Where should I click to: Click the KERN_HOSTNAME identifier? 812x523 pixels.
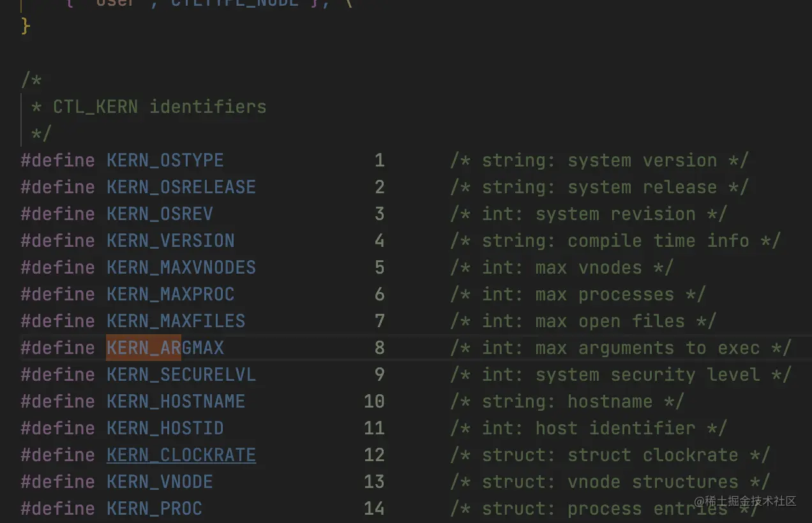click(x=176, y=401)
